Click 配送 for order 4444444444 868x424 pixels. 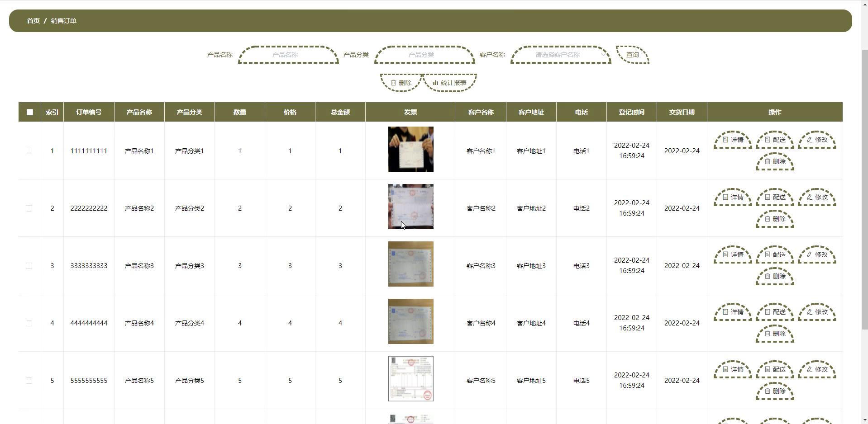coord(775,312)
